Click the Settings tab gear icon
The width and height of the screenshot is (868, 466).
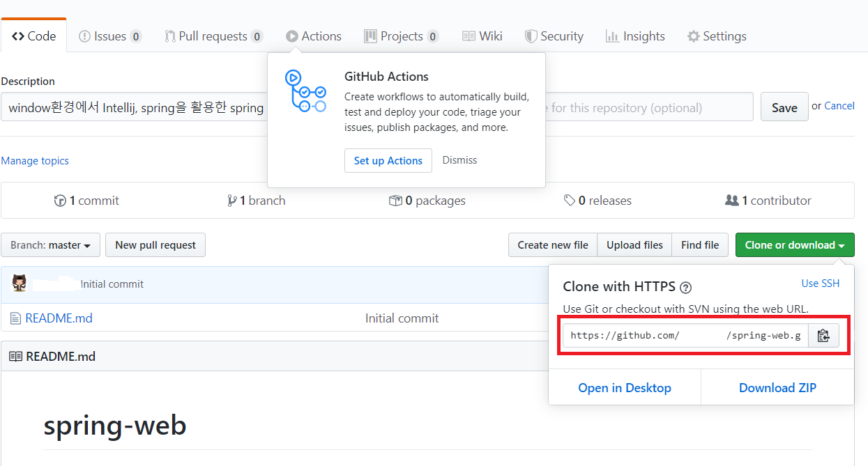pos(694,36)
